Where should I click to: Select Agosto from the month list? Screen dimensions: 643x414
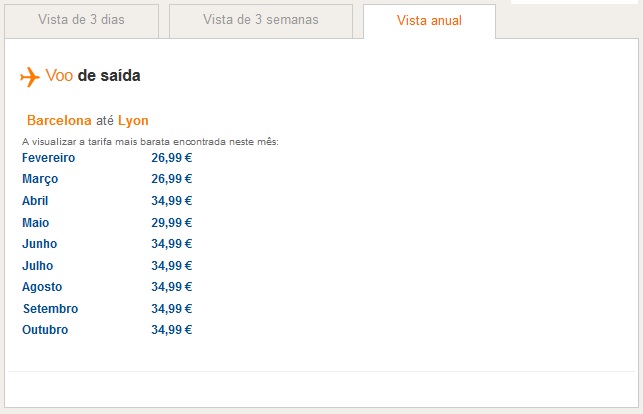tap(42, 287)
